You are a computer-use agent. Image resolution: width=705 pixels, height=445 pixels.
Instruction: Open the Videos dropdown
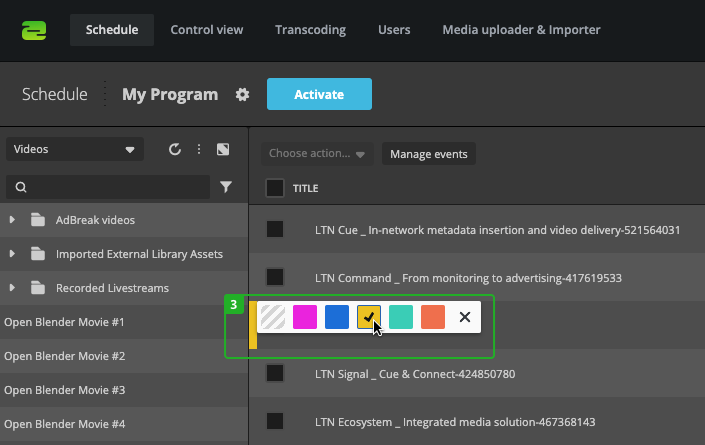coord(75,150)
